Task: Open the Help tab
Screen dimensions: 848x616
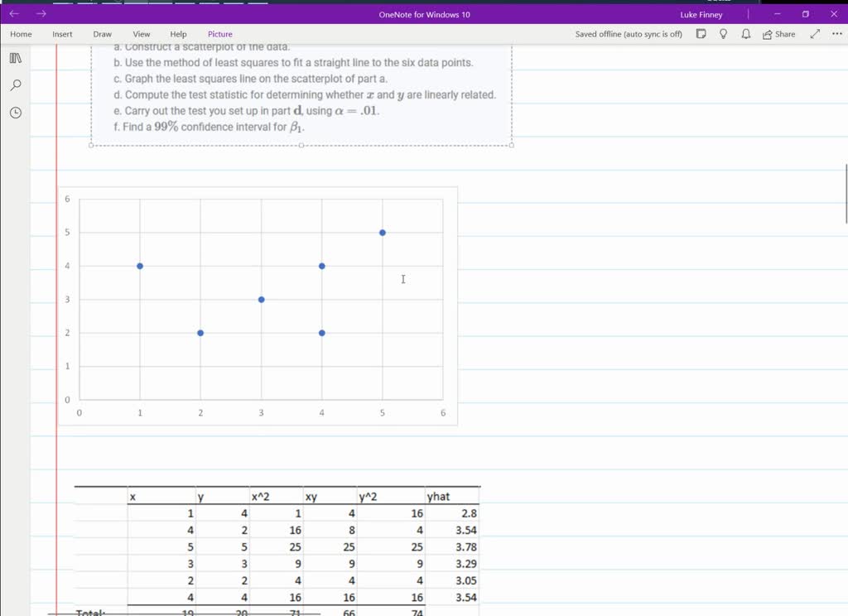Action: coord(178,34)
